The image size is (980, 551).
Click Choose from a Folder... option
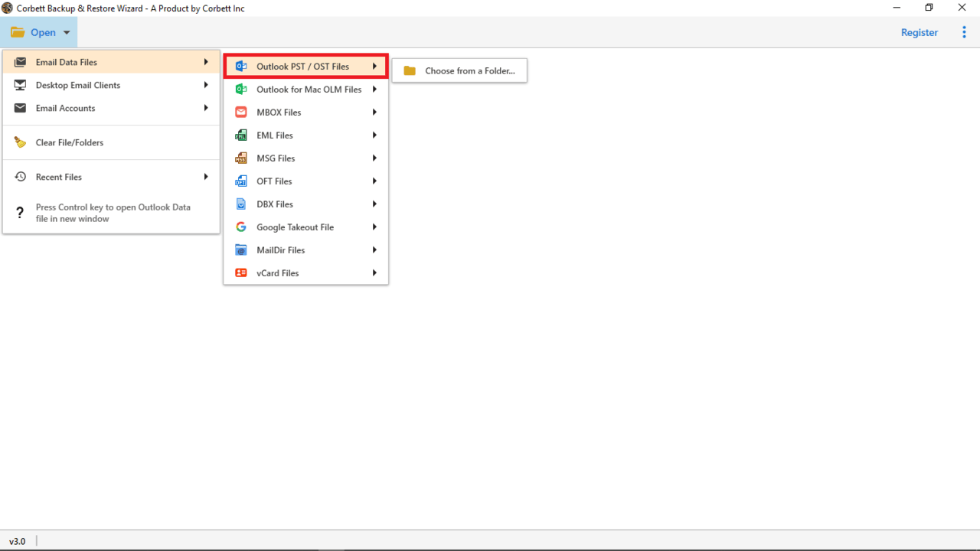coord(459,70)
